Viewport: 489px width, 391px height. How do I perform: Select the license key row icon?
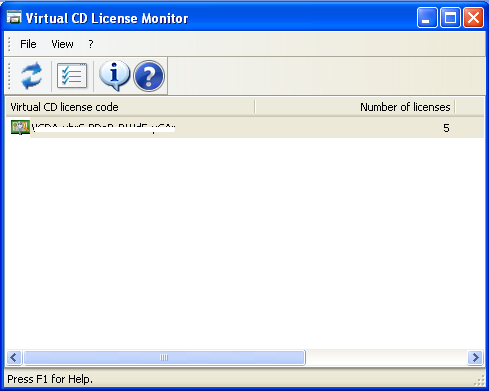tap(20, 127)
